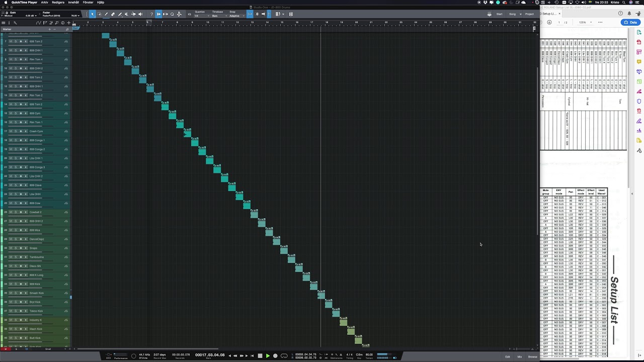Select the Arrow tool in Studio One
Viewport: 644px width, 362px height.
[x=92, y=14]
